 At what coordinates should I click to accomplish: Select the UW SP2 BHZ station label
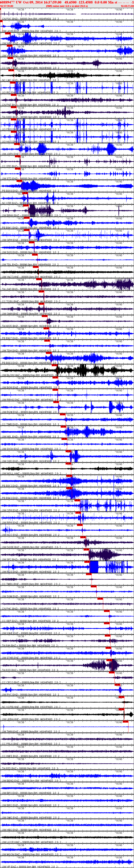coord(31,560)
